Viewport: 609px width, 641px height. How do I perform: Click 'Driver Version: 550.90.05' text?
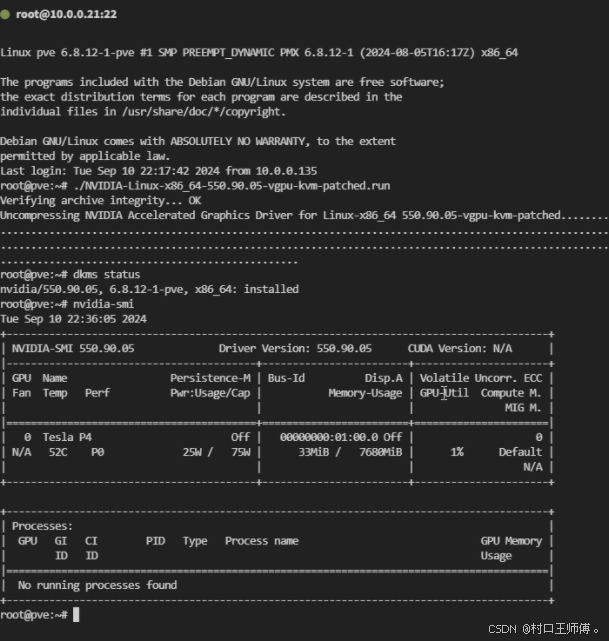pyautogui.click(x=295, y=349)
